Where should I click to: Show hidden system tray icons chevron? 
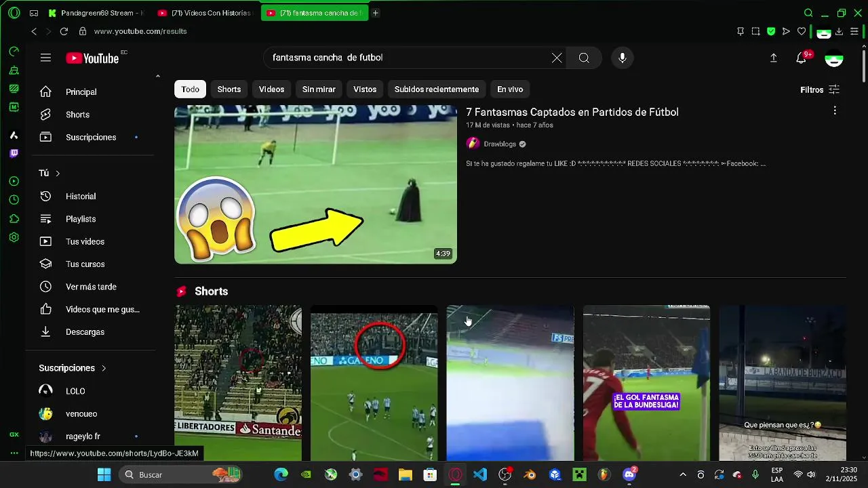(x=683, y=474)
